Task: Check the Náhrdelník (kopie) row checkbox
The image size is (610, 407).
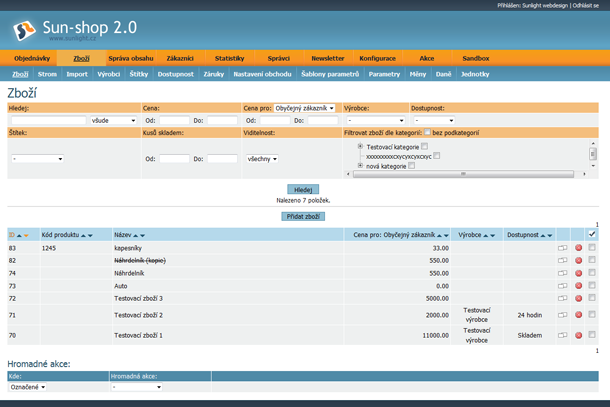Action: [592, 260]
